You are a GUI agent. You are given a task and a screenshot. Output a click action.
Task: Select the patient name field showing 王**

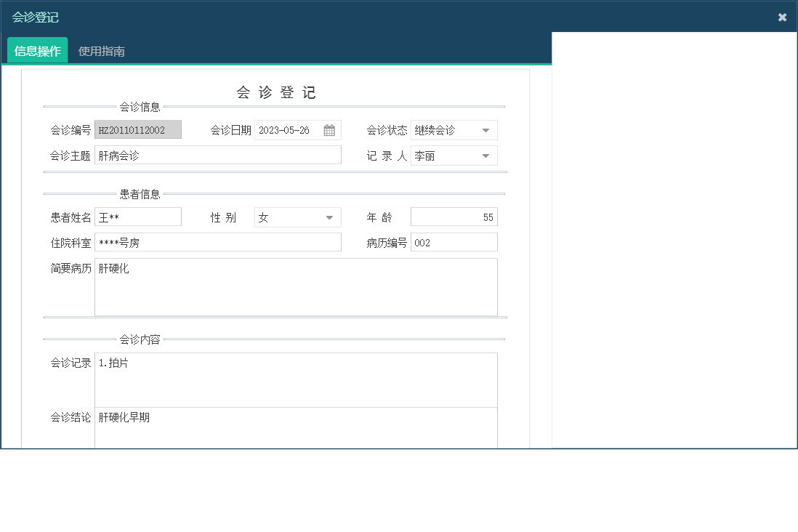pyautogui.click(x=138, y=217)
